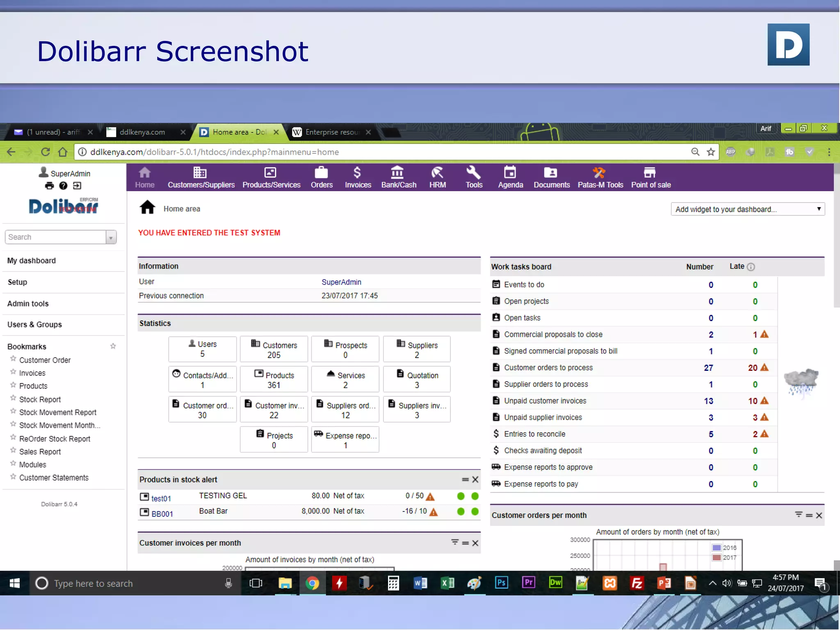
Task: Toggle the Bookmarks star icon
Action: (113, 346)
